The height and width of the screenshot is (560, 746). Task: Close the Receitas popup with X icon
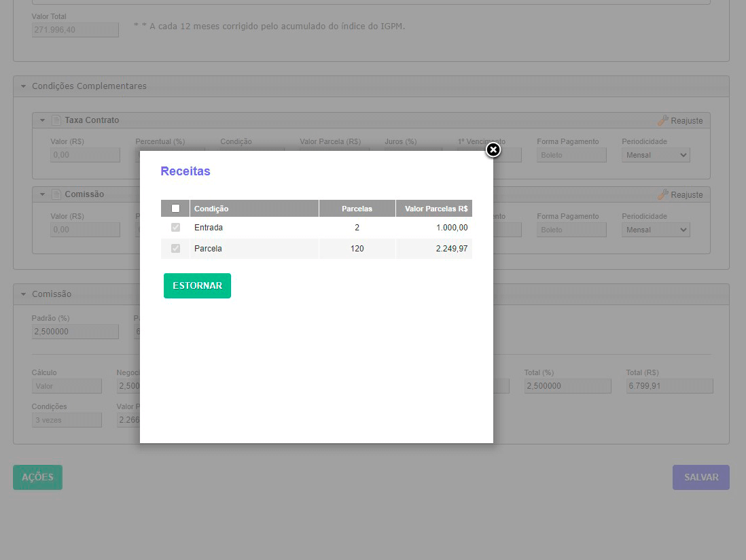[x=493, y=150]
